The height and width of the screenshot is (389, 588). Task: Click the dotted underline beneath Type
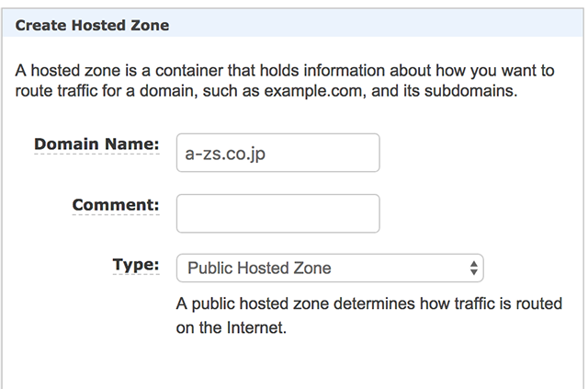(x=136, y=276)
